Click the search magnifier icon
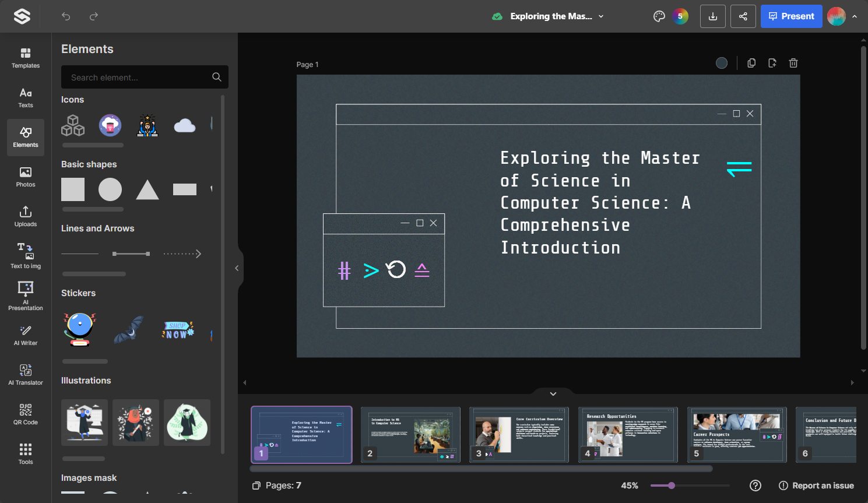Screen dimensions: 868x503 [x=217, y=77]
